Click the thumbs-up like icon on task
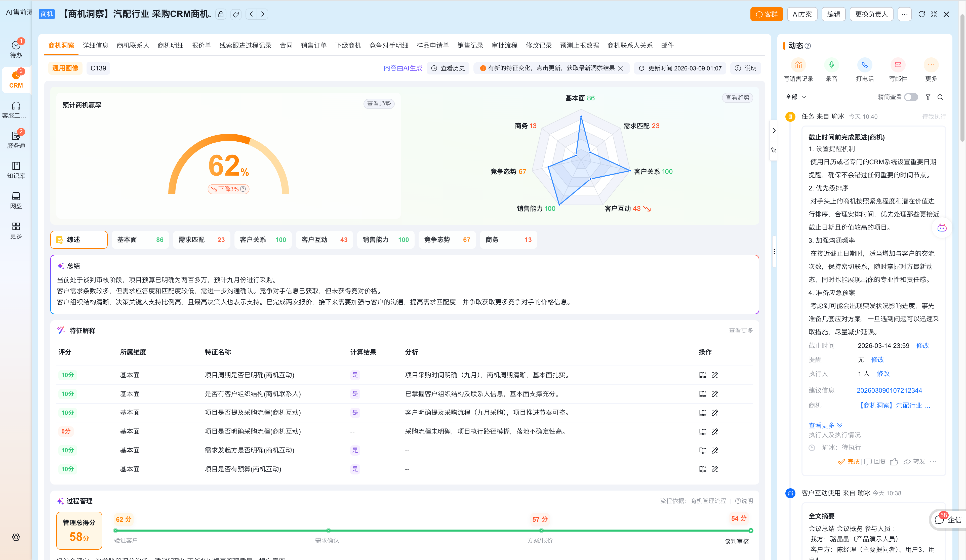This screenshot has width=966, height=560. (x=894, y=461)
